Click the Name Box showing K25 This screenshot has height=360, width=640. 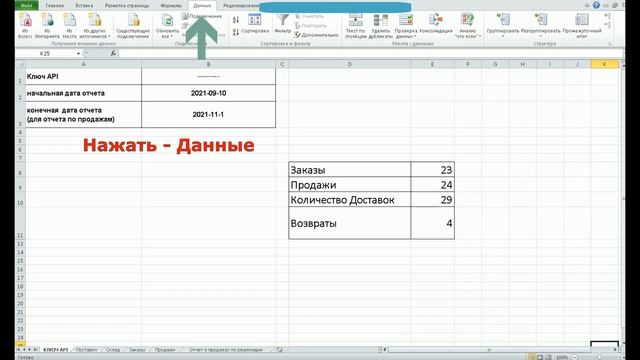point(45,53)
